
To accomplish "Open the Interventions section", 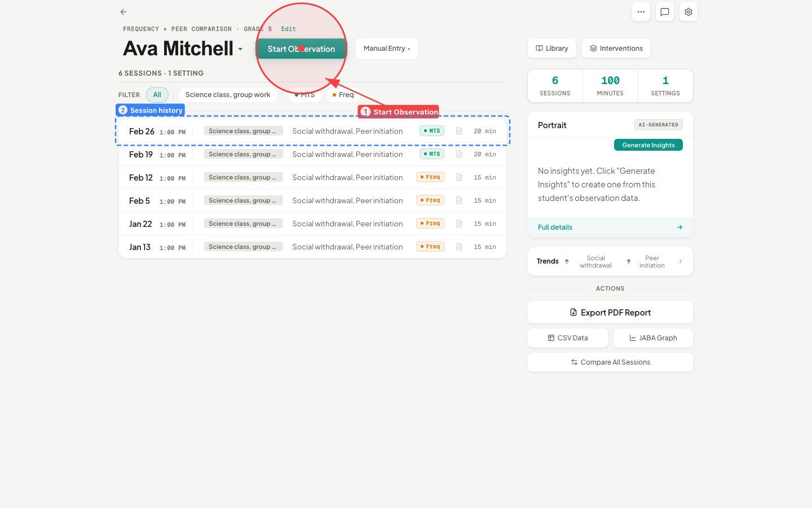I will (616, 49).
